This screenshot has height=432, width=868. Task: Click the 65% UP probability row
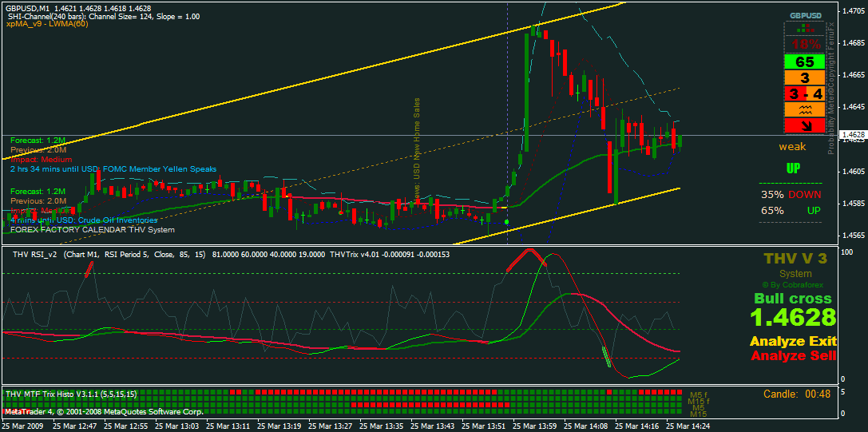pos(791,211)
